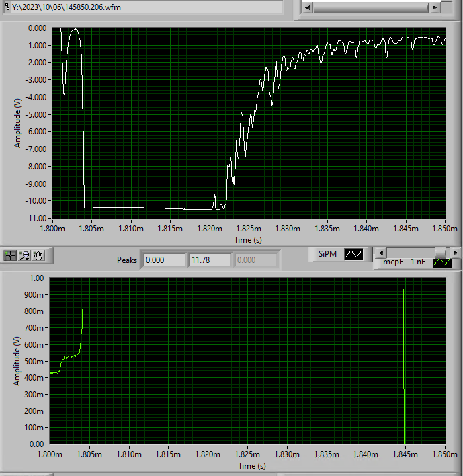Click the legend scrollbar thumb
463x476 pixels.
point(441,253)
